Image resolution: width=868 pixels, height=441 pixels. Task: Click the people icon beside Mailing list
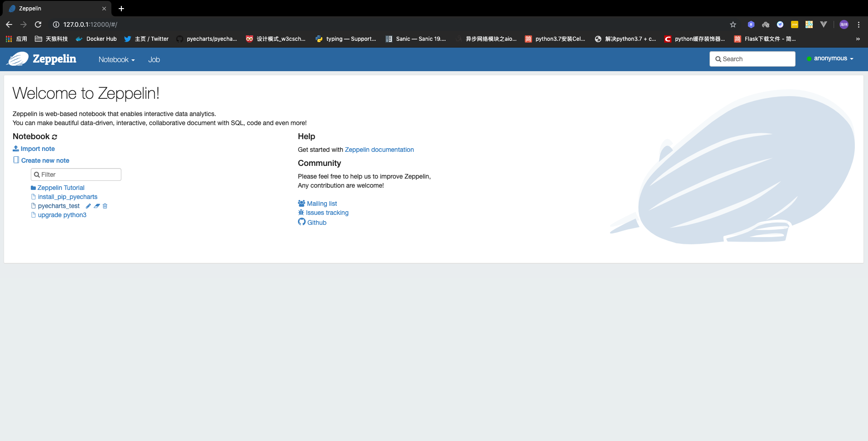[x=302, y=203]
